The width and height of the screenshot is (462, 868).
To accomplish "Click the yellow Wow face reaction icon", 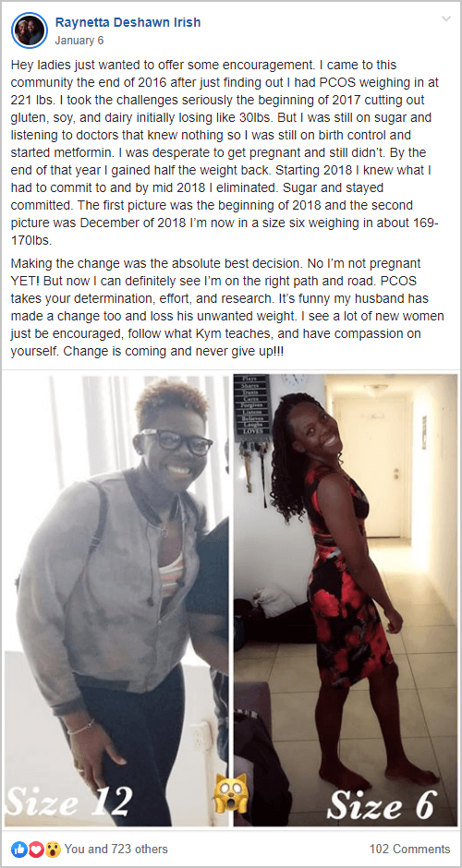I will (x=52, y=849).
